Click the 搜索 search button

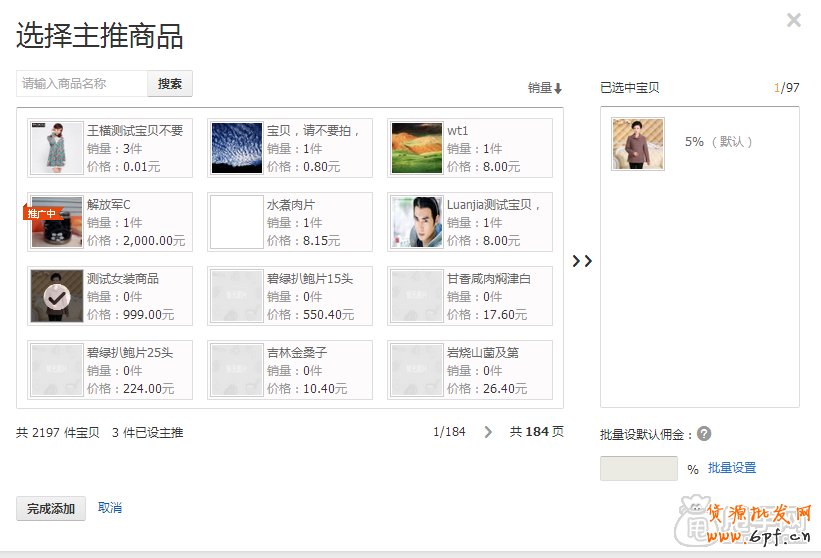pyautogui.click(x=170, y=84)
